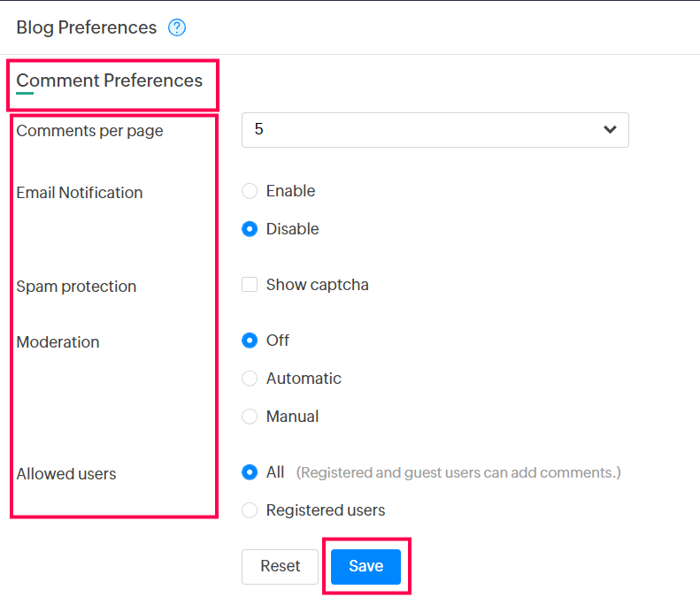Click the Blog Preferences help icon
The image size is (700, 605).
177,28
